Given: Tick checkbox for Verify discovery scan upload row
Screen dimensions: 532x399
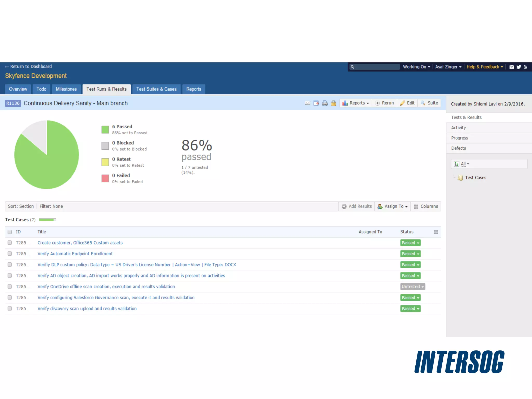Looking at the screenshot, I should pyautogui.click(x=10, y=308).
